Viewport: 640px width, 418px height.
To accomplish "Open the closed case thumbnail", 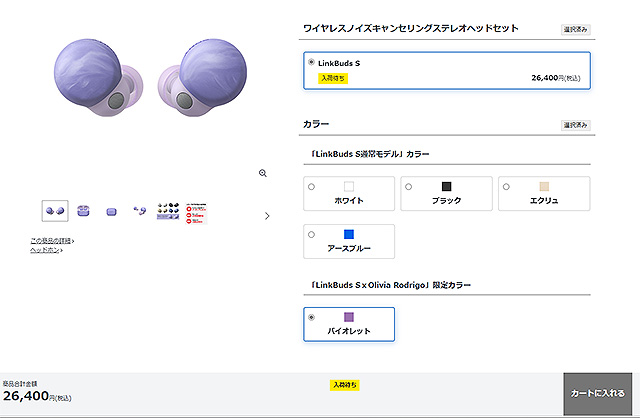I will coord(111,211).
